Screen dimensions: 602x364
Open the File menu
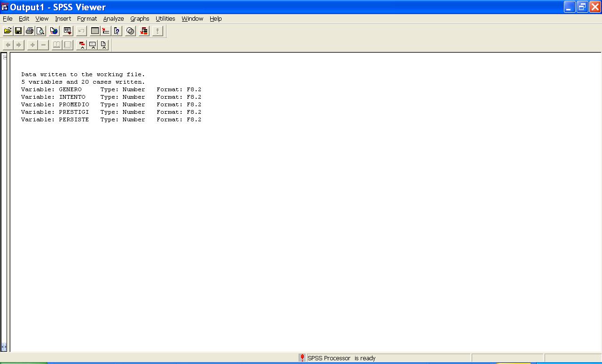coord(8,19)
